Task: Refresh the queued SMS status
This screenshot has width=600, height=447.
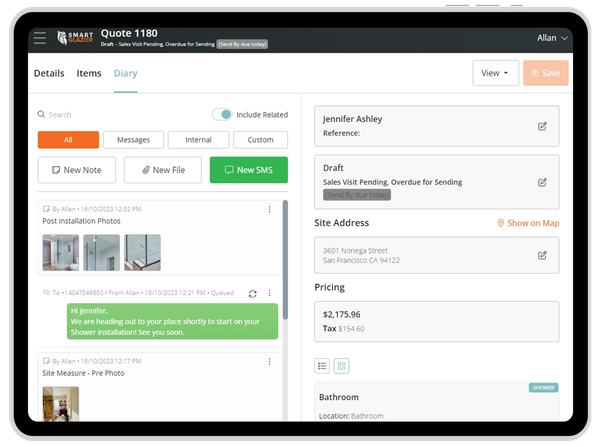Action: (253, 294)
